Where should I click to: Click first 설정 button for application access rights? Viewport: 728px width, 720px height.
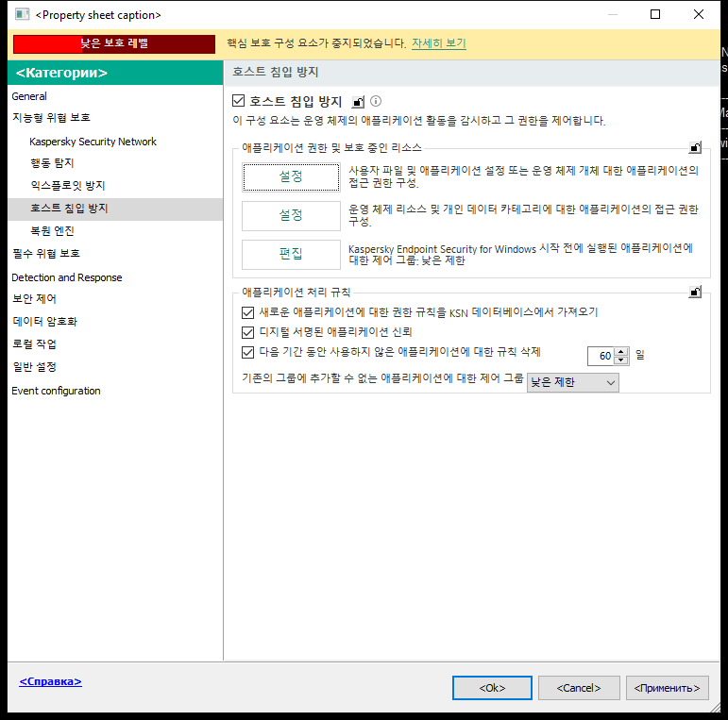tap(291, 177)
